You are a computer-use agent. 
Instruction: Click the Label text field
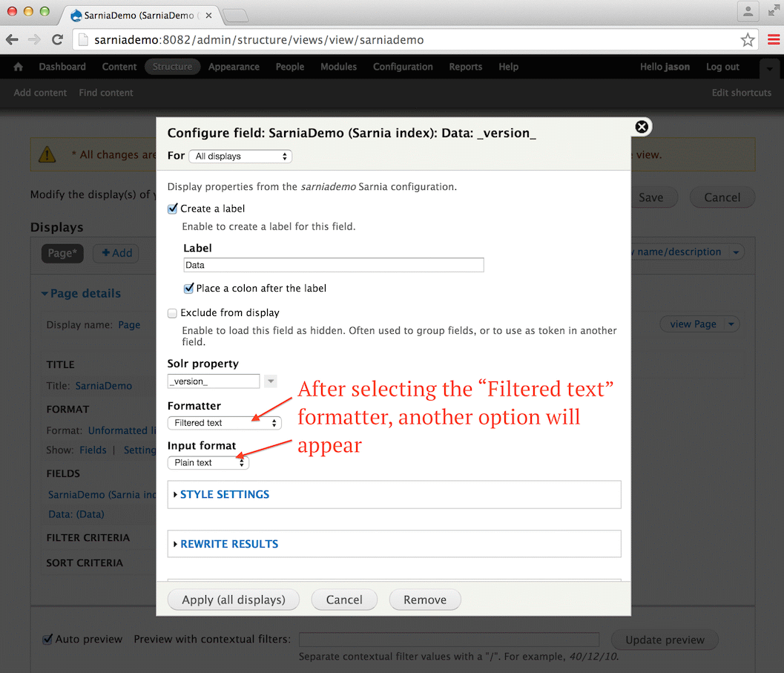[x=334, y=265]
